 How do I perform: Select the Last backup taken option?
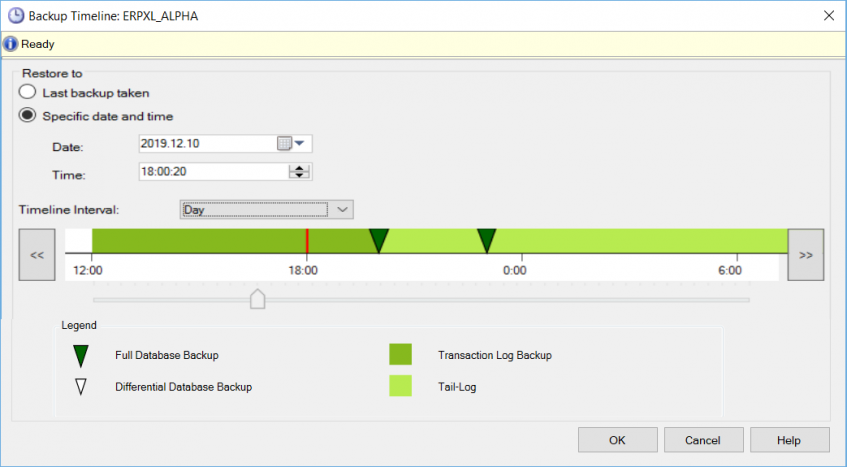(x=28, y=92)
